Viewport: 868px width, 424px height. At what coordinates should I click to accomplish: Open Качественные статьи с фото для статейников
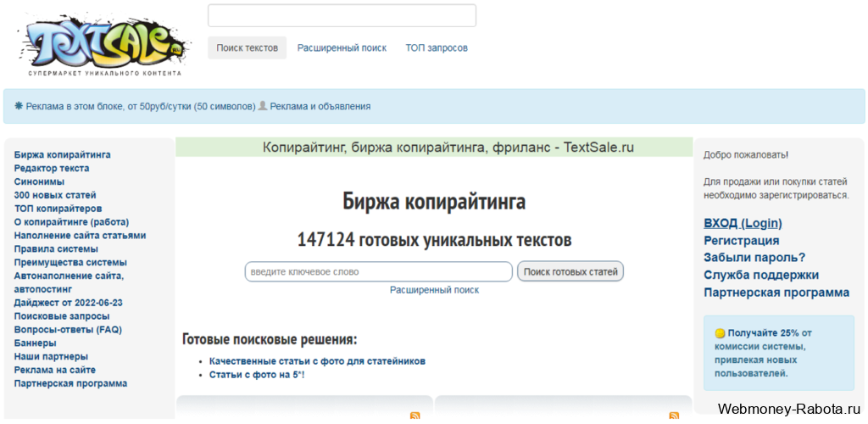(x=317, y=361)
